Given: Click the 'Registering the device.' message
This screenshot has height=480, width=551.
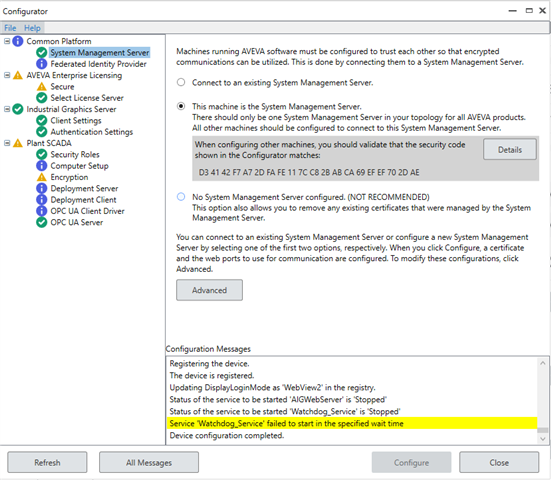Looking at the screenshot, I should click(x=209, y=363).
